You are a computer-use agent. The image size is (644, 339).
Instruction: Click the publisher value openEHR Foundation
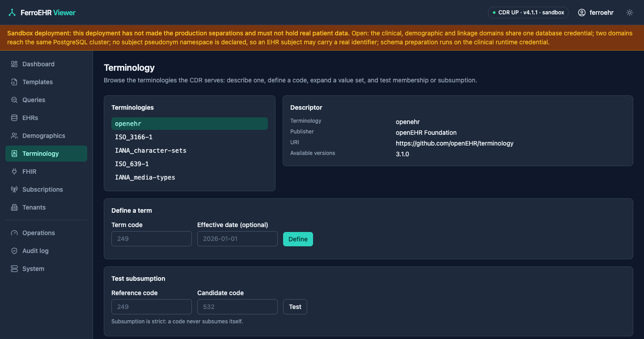426,133
